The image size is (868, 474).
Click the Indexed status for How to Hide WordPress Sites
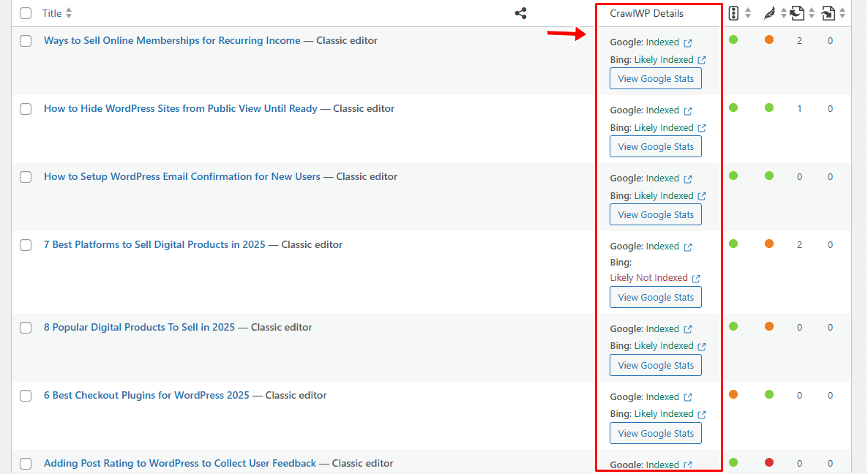click(662, 110)
